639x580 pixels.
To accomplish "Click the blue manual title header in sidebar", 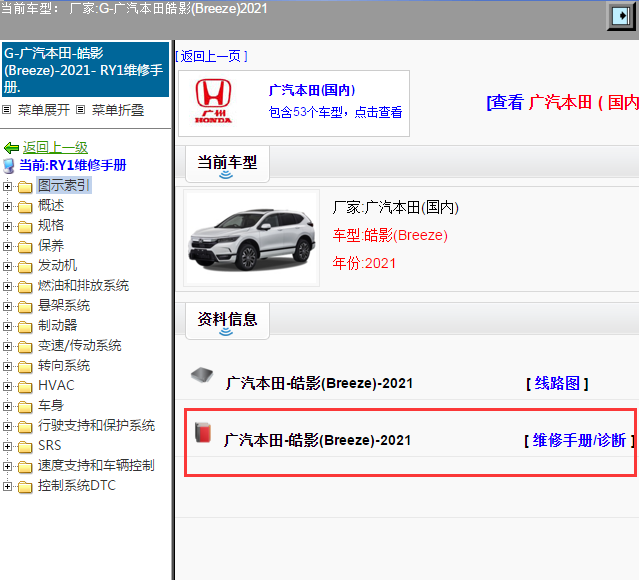I will [85, 70].
